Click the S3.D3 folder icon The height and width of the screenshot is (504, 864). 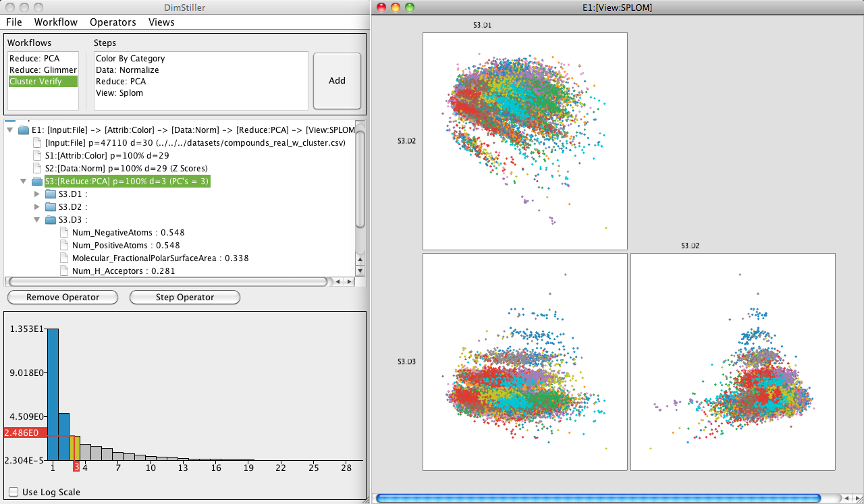point(51,220)
